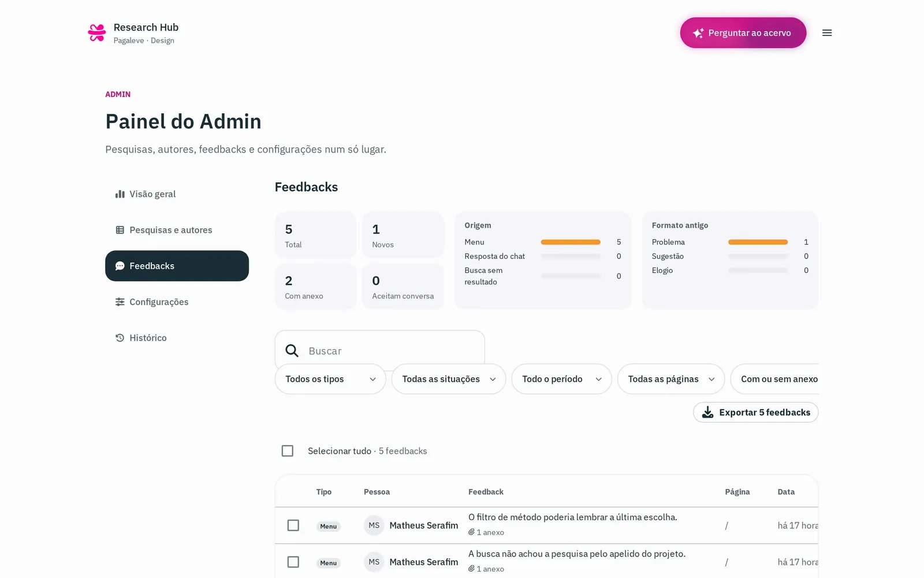Open the Todos os tipos dropdown
Image resolution: width=924 pixels, height=578 pixels.
(x=330, y=379)
